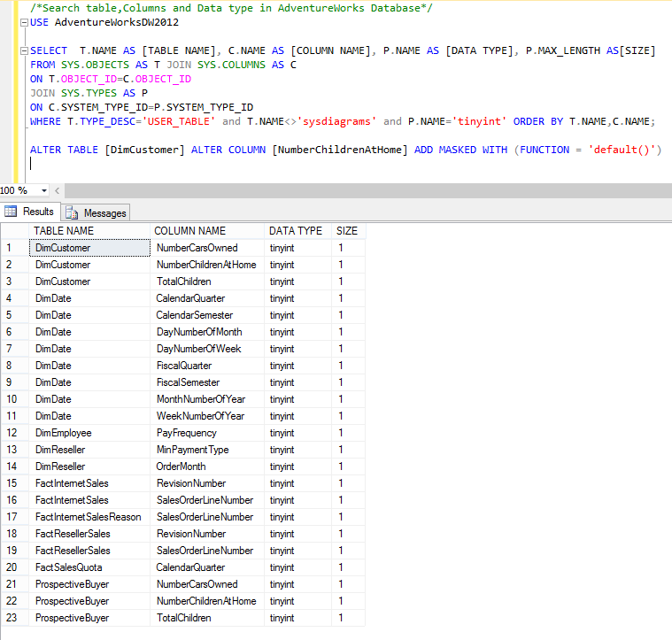The height and width of the screenshot is (640, 672).
Task: Click 'USER_TABLE' string in WHERE clause
Action: tap(179, 121)
